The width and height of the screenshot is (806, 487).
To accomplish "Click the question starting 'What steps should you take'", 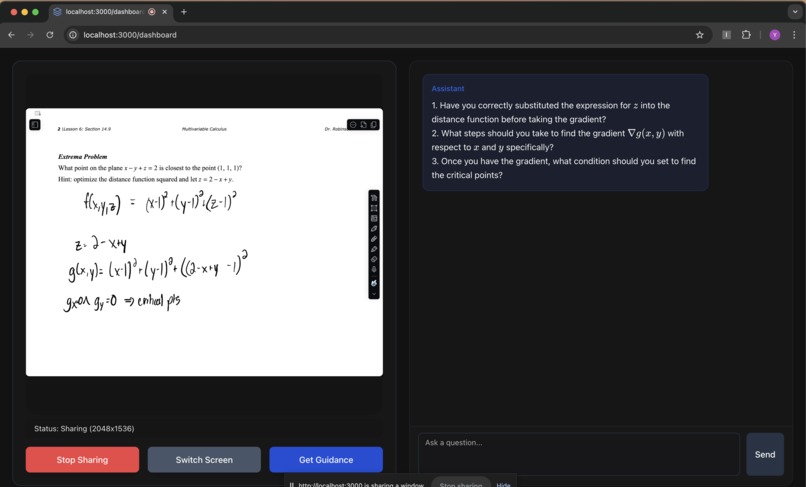I will (x=558, y=140).
